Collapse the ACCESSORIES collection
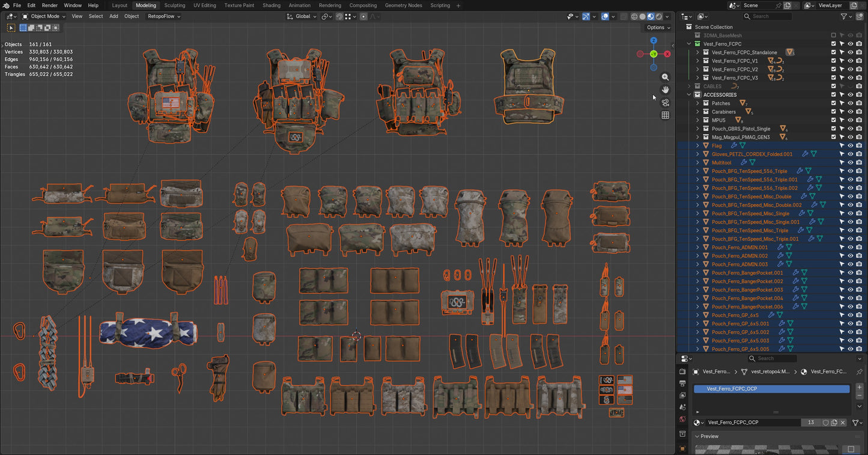The image size is (868, 455). pos(689,94)
